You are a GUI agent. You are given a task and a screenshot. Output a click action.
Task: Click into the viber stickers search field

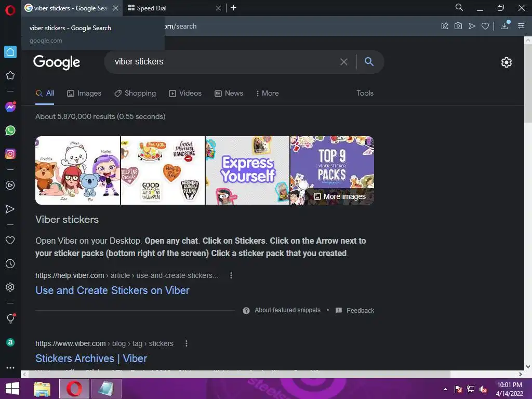(224, 62)
